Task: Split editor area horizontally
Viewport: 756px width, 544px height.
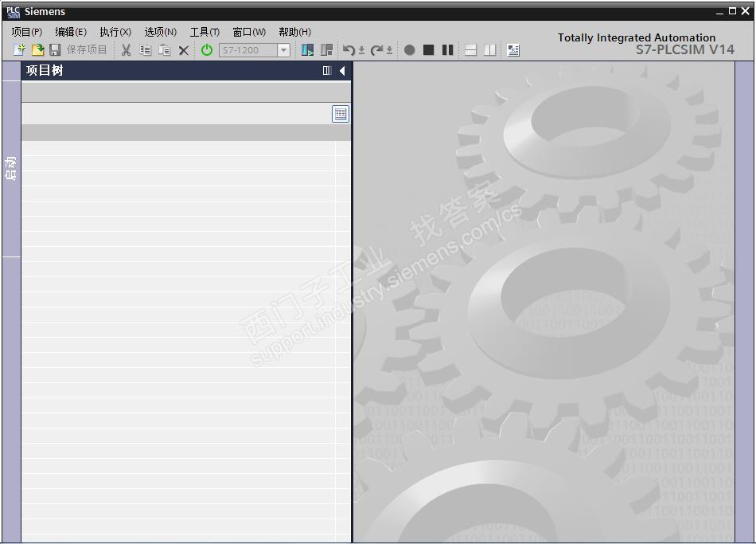Action: click(x=470, y=49)
